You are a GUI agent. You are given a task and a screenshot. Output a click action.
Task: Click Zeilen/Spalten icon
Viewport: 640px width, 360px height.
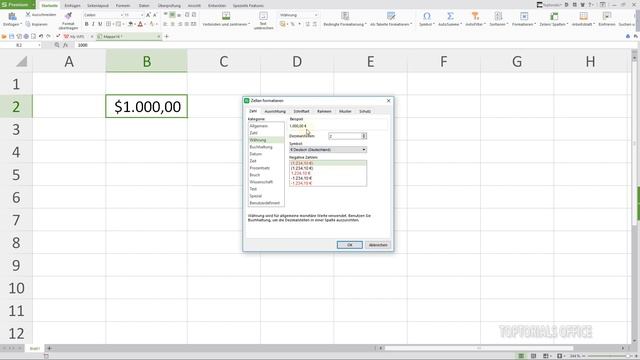click(x=554, y=16)
